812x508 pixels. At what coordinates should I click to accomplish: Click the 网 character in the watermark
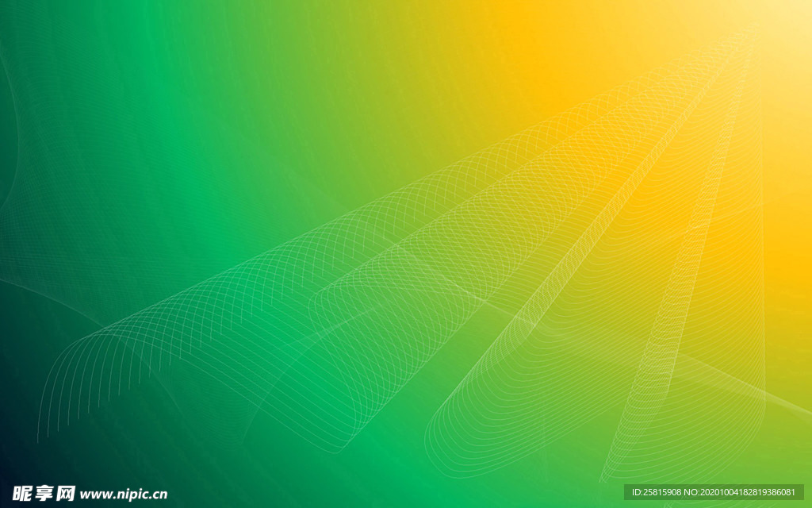point(66,493)
